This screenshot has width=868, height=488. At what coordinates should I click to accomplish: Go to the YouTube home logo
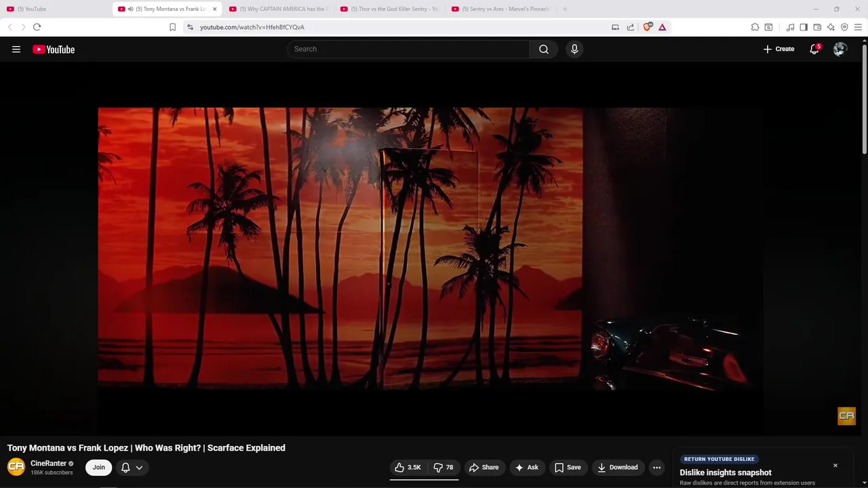pos(54,49)
